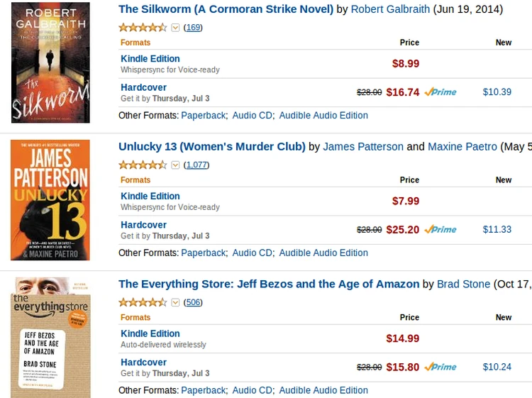532x398 pixels.
Task: Expand rating dropdown for The Silkworm
Action: point(175,28)
